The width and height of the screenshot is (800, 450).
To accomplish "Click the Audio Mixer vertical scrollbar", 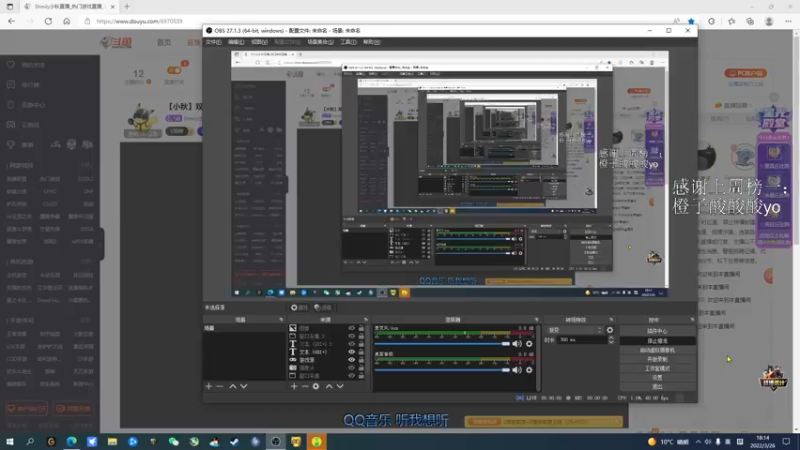I will click(539, 358).
